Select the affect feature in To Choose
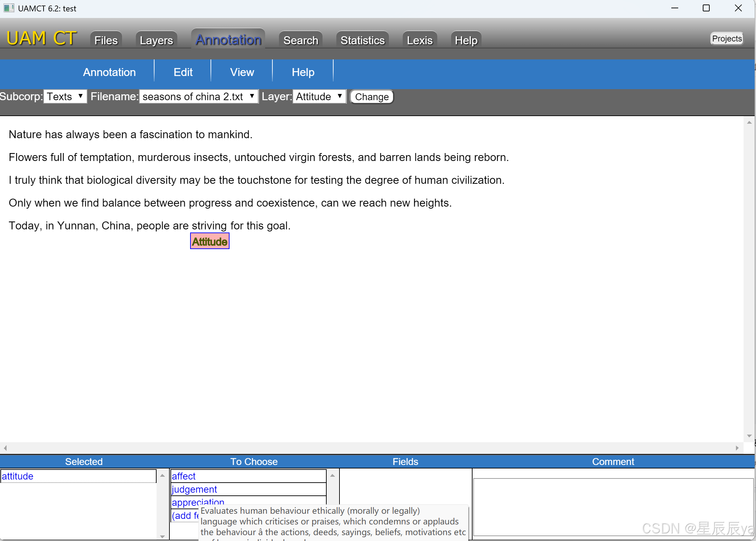 (x=184, y=476)
